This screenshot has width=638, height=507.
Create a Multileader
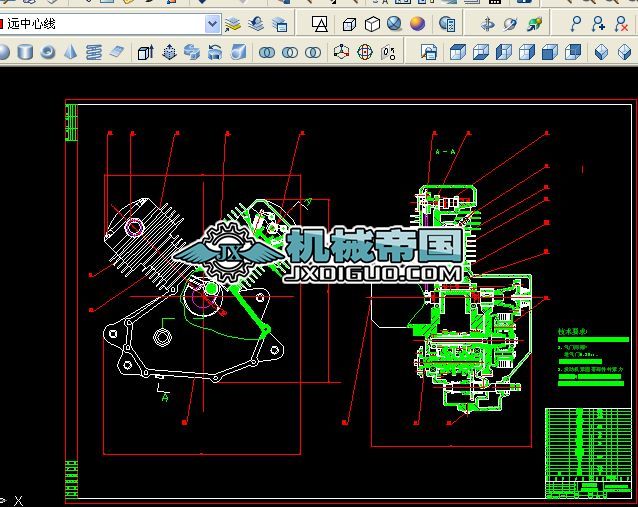point(575,24)
